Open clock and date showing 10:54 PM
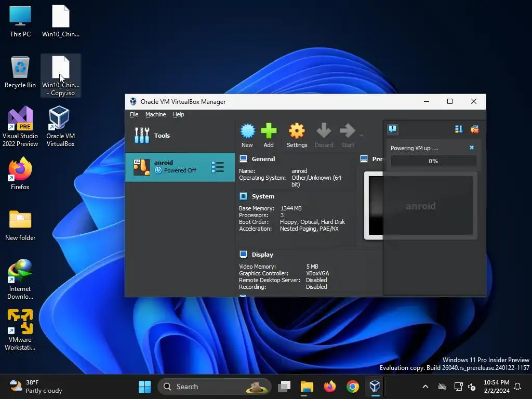The image size is (532, 399). pyautogui.click(x=496, y=387)
